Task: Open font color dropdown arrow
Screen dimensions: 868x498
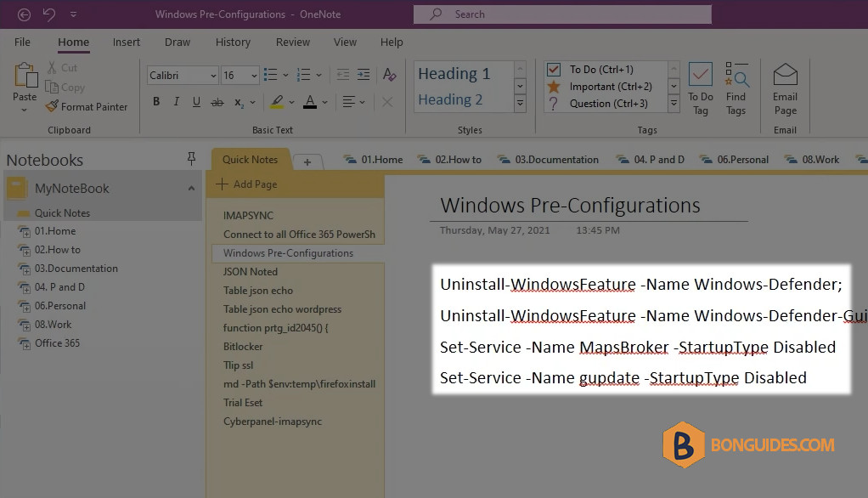Action: (x=324, y=102)
